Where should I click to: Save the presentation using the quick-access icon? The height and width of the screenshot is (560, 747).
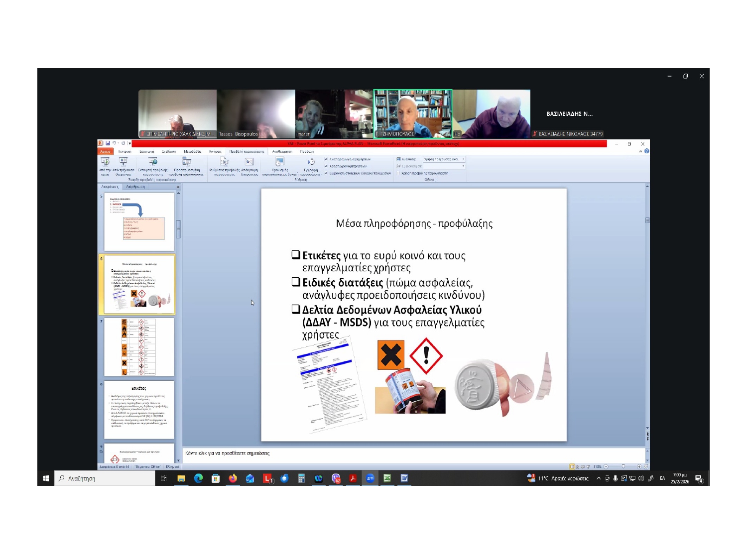[x=107, y=143]
